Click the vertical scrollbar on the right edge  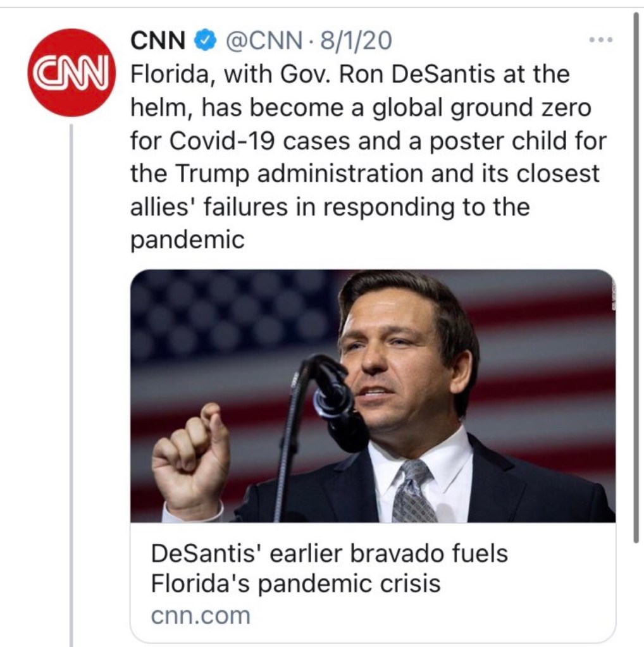coord(636,278)
